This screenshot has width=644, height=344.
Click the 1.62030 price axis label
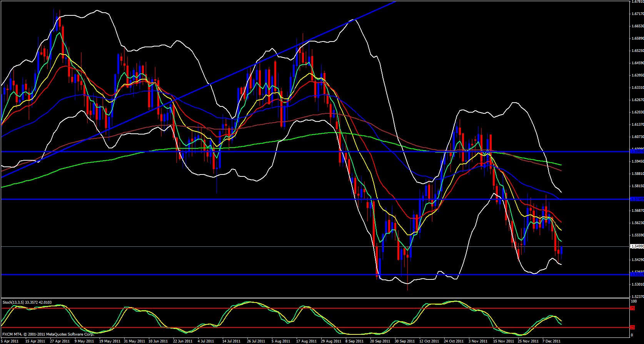tap(637, 112)
